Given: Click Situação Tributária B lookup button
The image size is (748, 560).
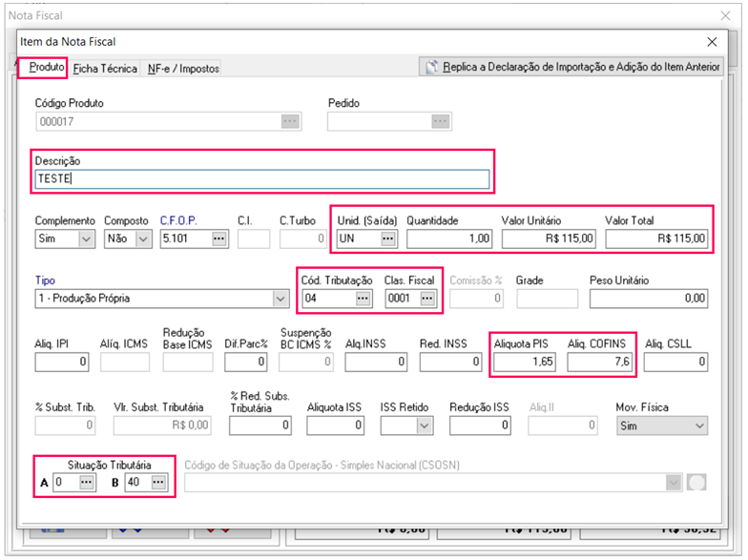Looking at the screenshot, I should (158, 483).
